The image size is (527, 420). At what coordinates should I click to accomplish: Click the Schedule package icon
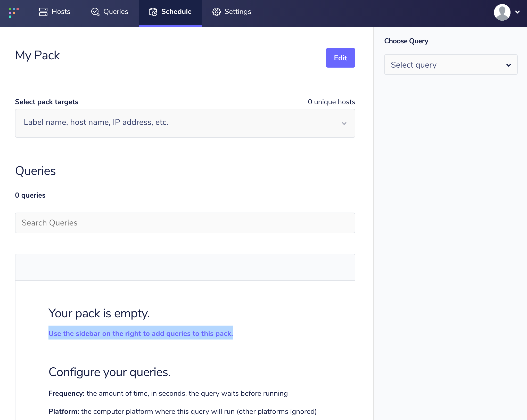click(x=153, y=12)
